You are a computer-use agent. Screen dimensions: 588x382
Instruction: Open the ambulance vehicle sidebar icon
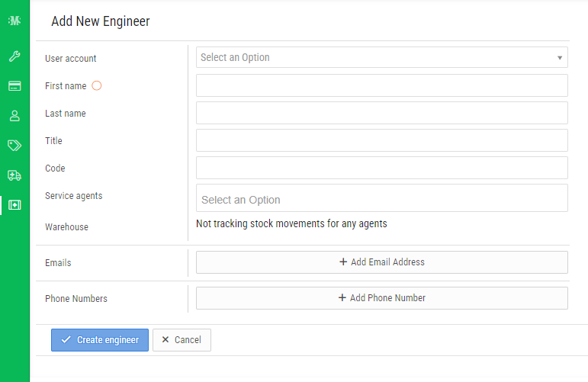click(x=14, y=175)
